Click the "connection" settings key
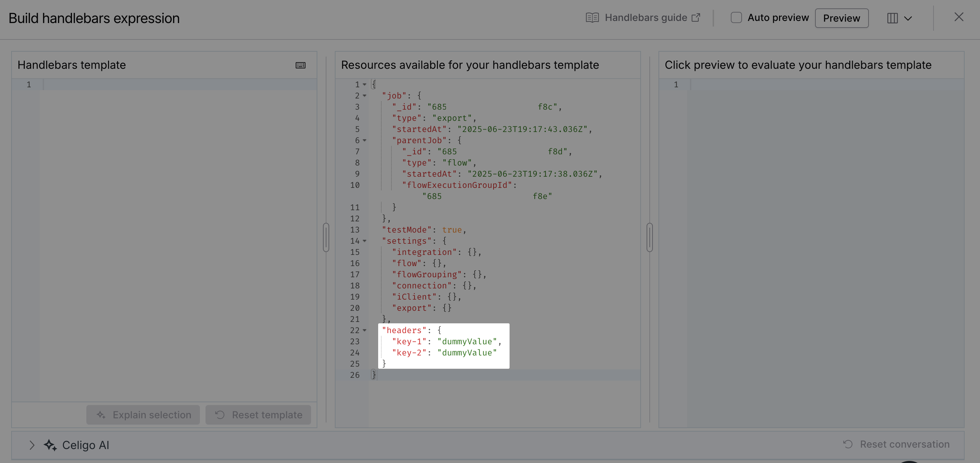Image resolution: width=980 pixels, height=463 pixels. tap(422, 286)
